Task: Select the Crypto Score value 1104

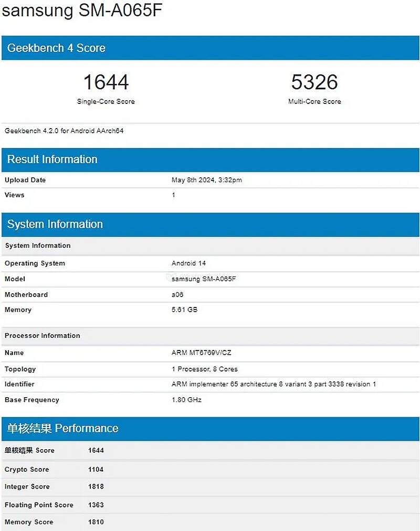Action: point(96,470)
